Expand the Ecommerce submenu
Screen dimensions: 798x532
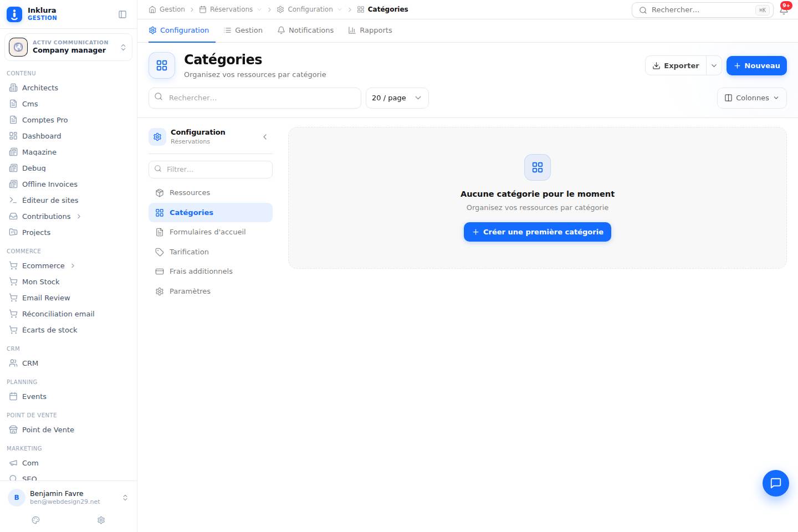73,265
